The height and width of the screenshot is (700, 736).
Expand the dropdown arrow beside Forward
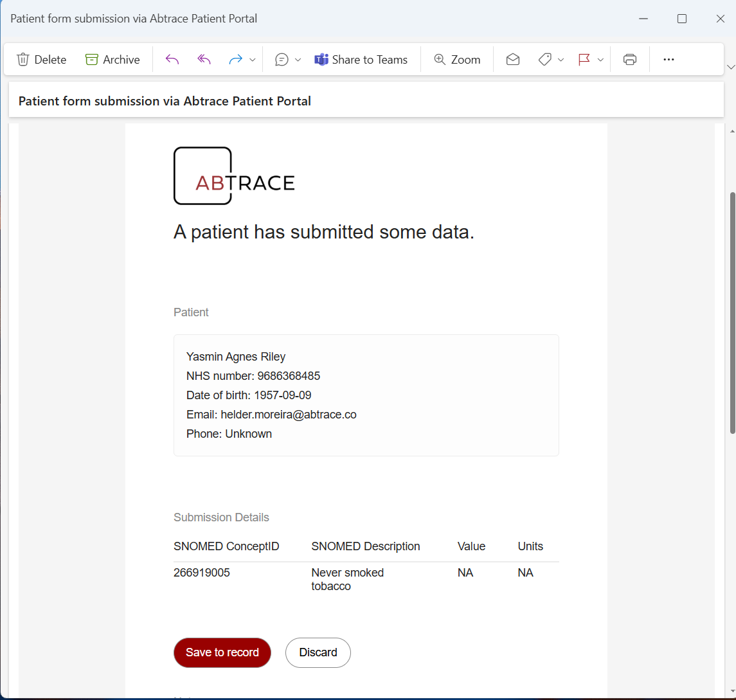(252, 60)
